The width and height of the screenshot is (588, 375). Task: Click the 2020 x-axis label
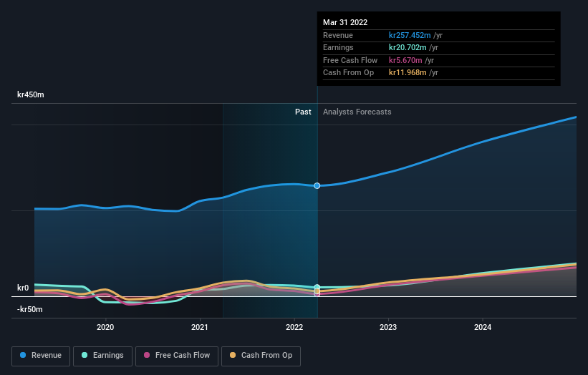(x=105, y=327)
